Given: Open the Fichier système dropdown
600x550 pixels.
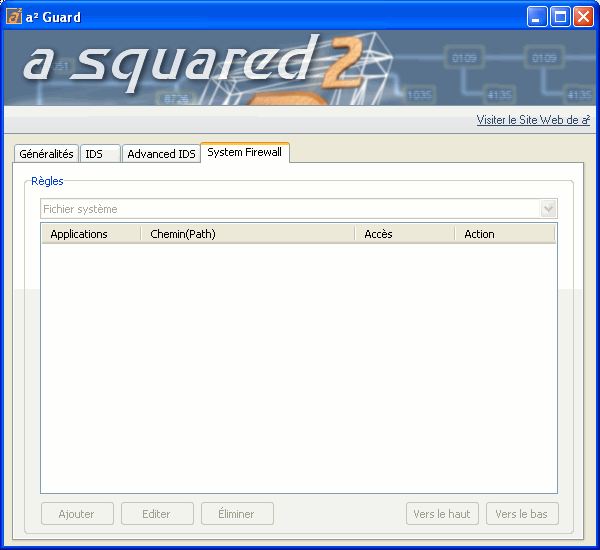Looking at the screenshot, I should pyautogui.click(x=299, y=209).
